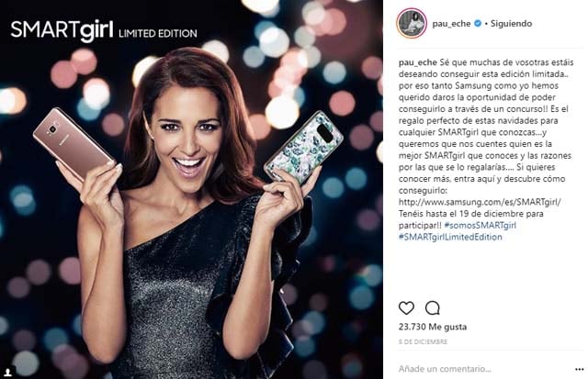Click the SMARTgirl Limited Edition logo in photo
The width and height of the screenshot is (588, 379).
click(104, 30)
